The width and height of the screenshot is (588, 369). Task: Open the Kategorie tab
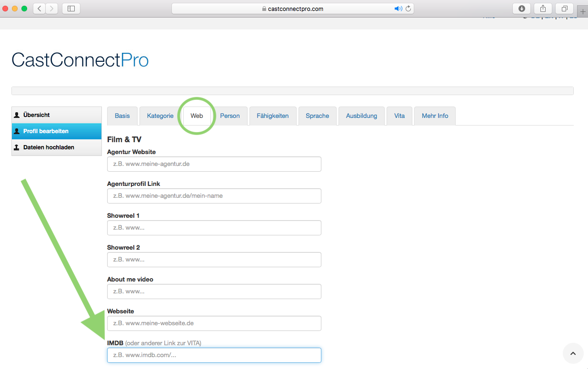160,116
